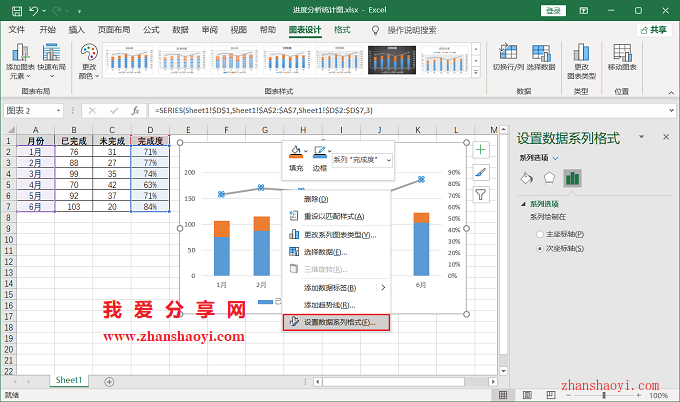Viewport: 680px width, 402px height.
Task: Collapse the ribbon chevron
Action: point(671,93)
